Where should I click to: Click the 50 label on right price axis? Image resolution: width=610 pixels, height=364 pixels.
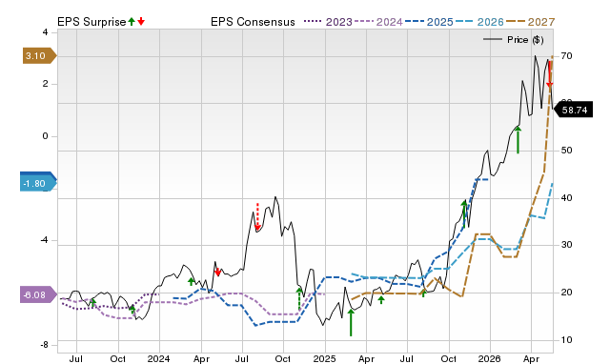point(567,151)
